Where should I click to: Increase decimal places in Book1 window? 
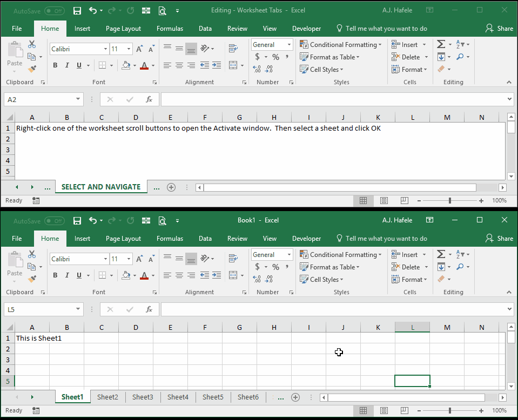point(257,279)
